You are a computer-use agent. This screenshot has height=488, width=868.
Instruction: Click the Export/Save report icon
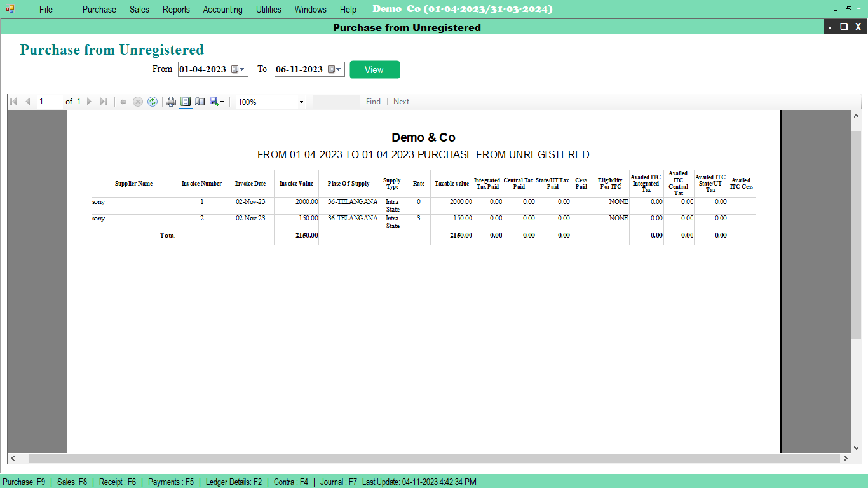[214, 102]
